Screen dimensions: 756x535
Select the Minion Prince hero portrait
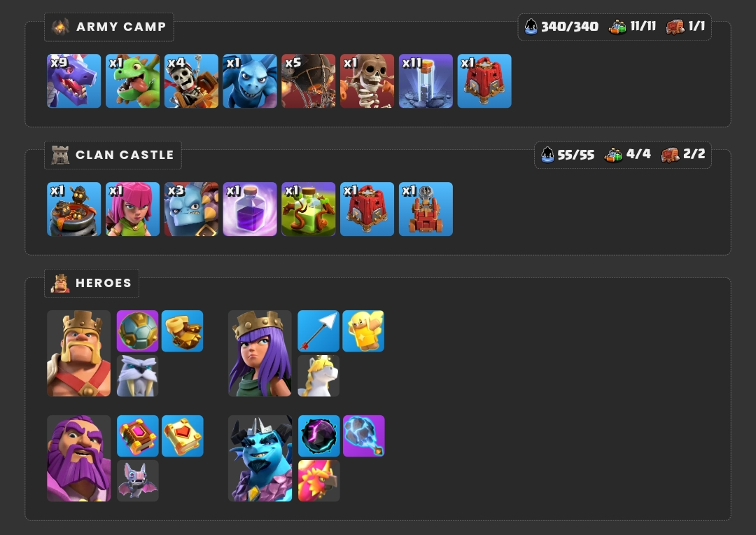[260, 458]
